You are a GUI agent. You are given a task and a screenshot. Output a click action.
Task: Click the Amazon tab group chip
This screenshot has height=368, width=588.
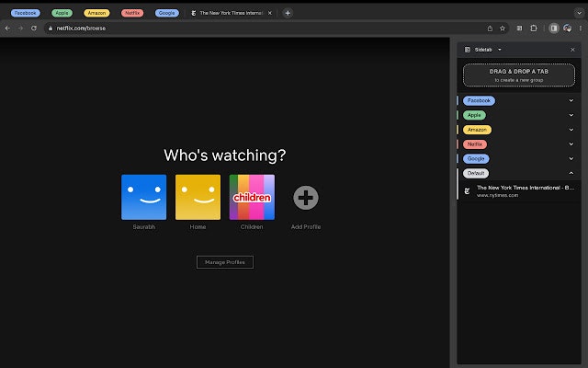click(96, 13)
